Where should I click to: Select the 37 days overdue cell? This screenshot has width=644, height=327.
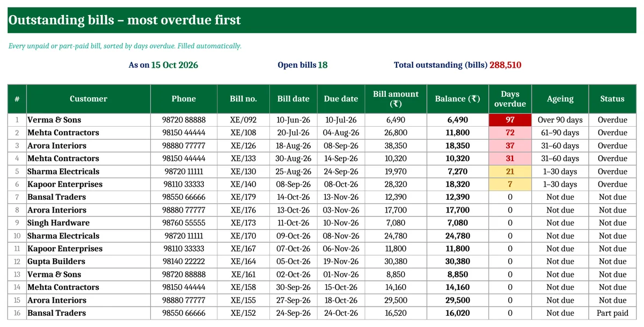tap(510, 146)
